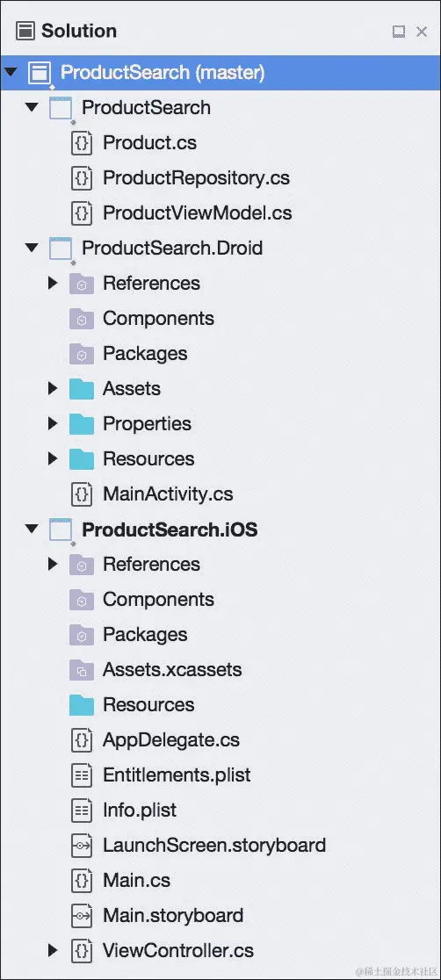Image resolution: width=441 pixels, height=980 pixels.
Task: Select MainActivity.cs file
Action: [168, 494]
